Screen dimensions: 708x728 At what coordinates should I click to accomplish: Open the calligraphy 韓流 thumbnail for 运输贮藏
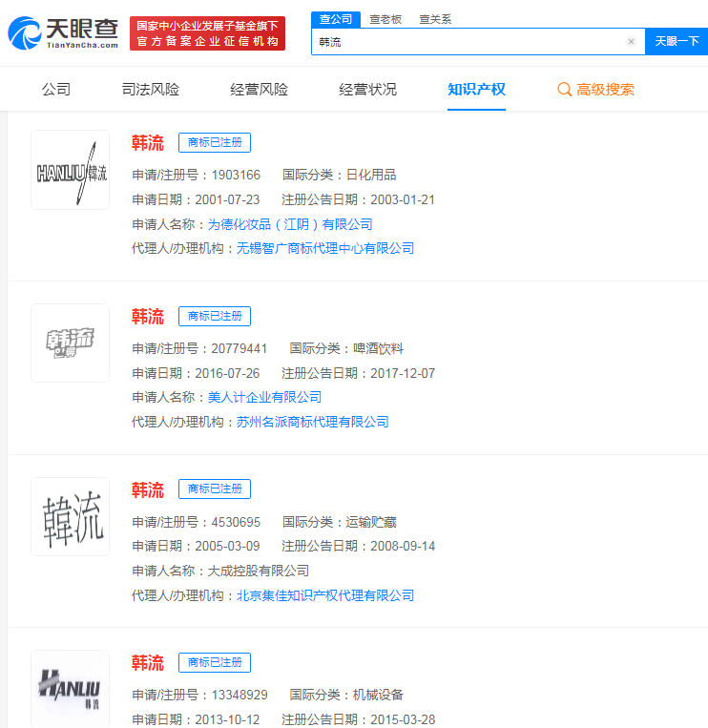70,517
